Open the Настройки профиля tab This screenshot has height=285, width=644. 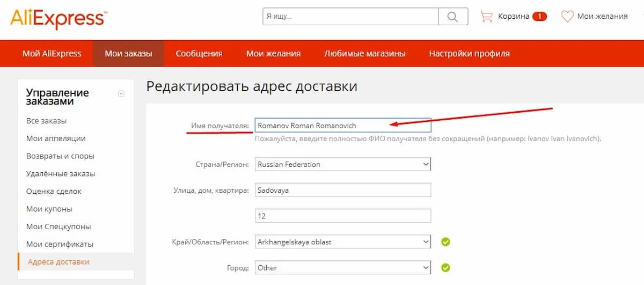pyautogui.click(x=469, y=54)
